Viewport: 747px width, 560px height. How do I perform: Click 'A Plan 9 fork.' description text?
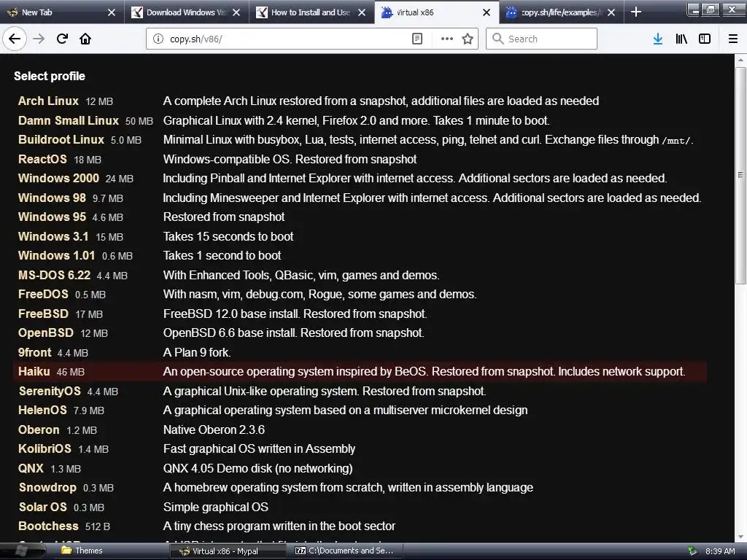click(x=197, y=352)
